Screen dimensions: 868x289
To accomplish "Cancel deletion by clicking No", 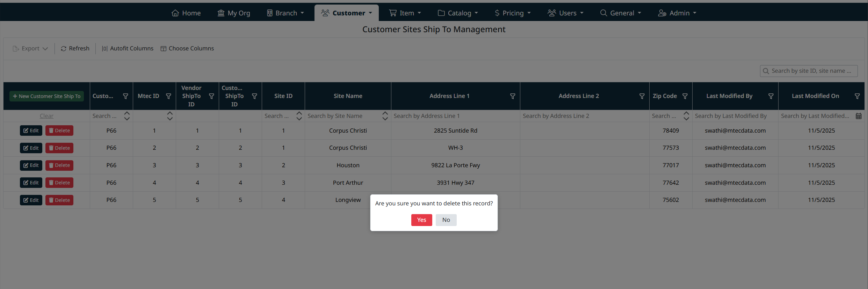I will click(x=446, y=220).
